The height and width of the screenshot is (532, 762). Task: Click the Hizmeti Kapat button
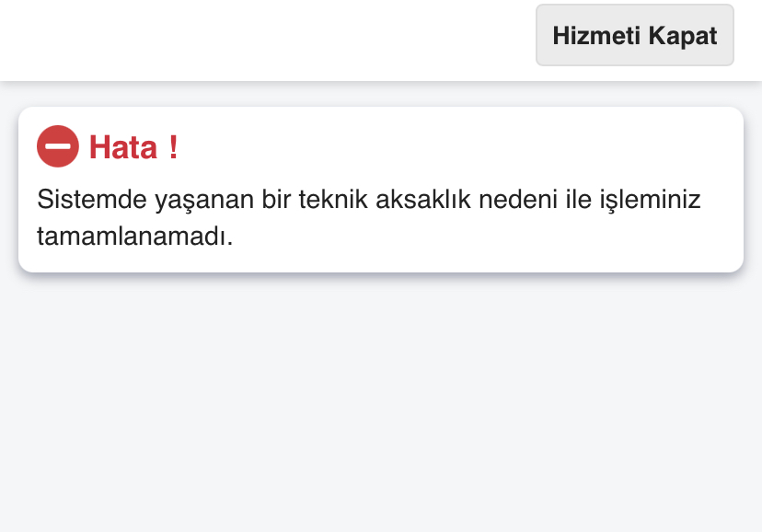pyautogui.click(x=635, y=35)
